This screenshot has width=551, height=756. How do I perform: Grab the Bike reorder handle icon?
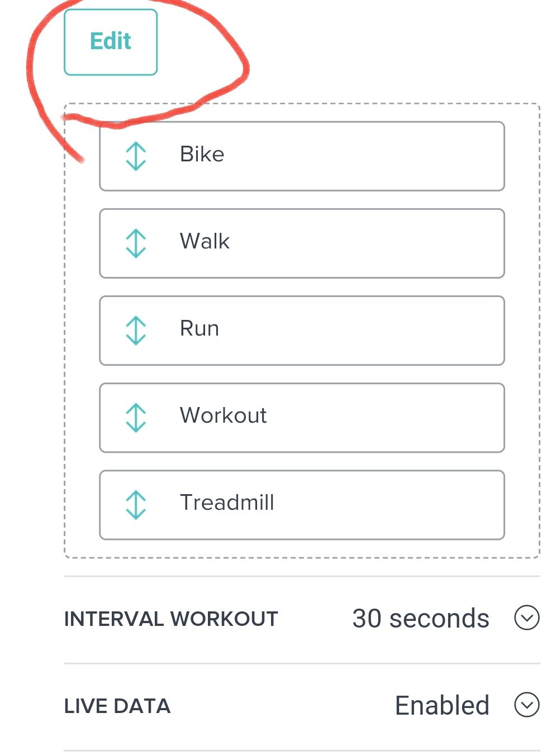(136, 156)
